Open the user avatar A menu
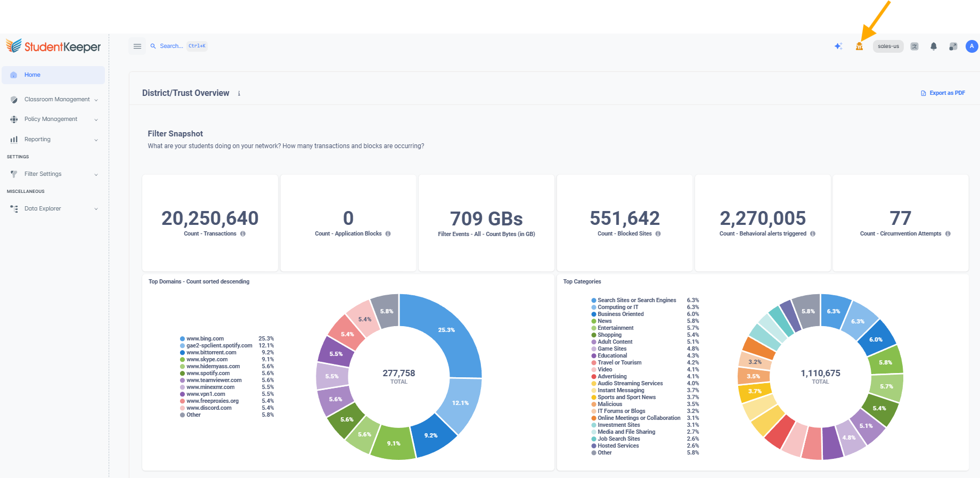980x478 pixels. pyautogui.click(x=971, y=46)
